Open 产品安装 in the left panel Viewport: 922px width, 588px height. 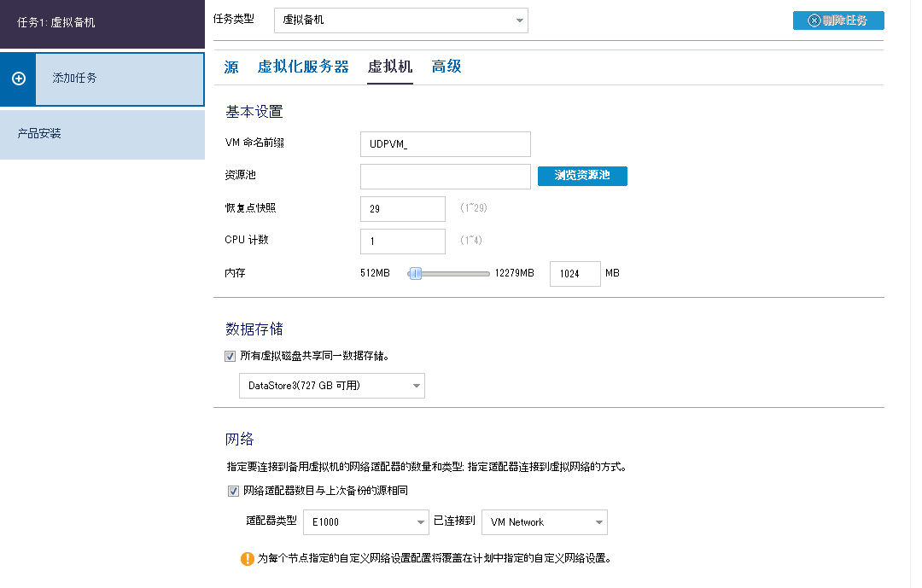[102, 134]
